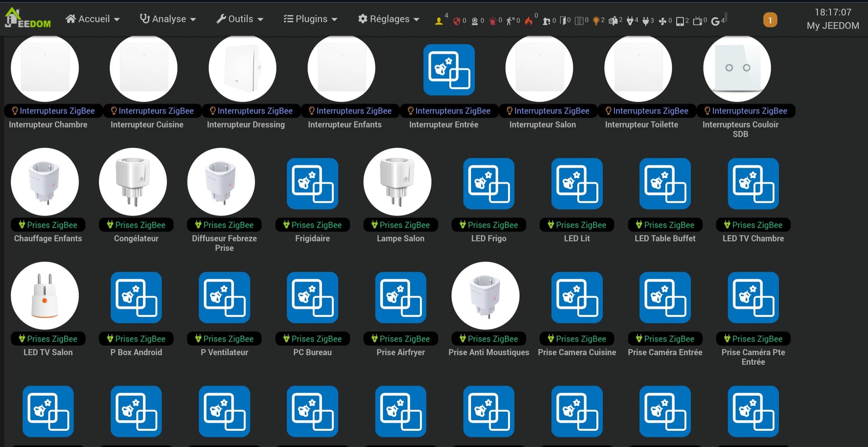Open the Plugins menu
This screenshot has width=868, height=447.
[x=311, y=19]
